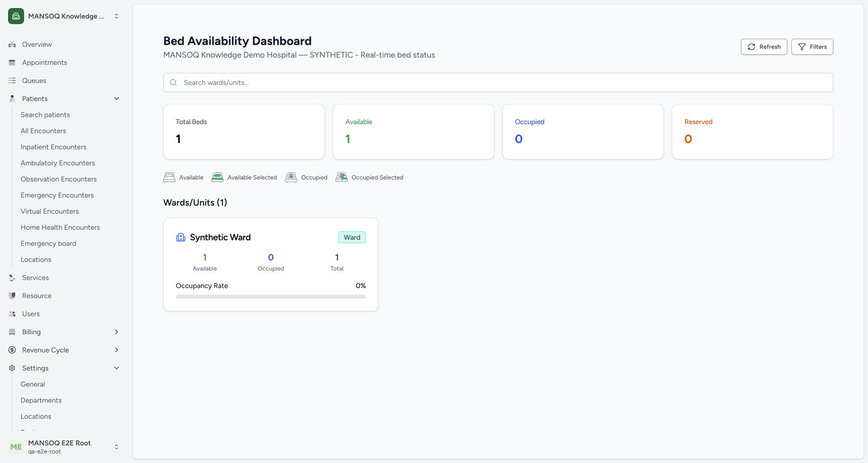Screen dimensions: 868x463
Task: Open Search patients page
Action: (x=45, y=115)
